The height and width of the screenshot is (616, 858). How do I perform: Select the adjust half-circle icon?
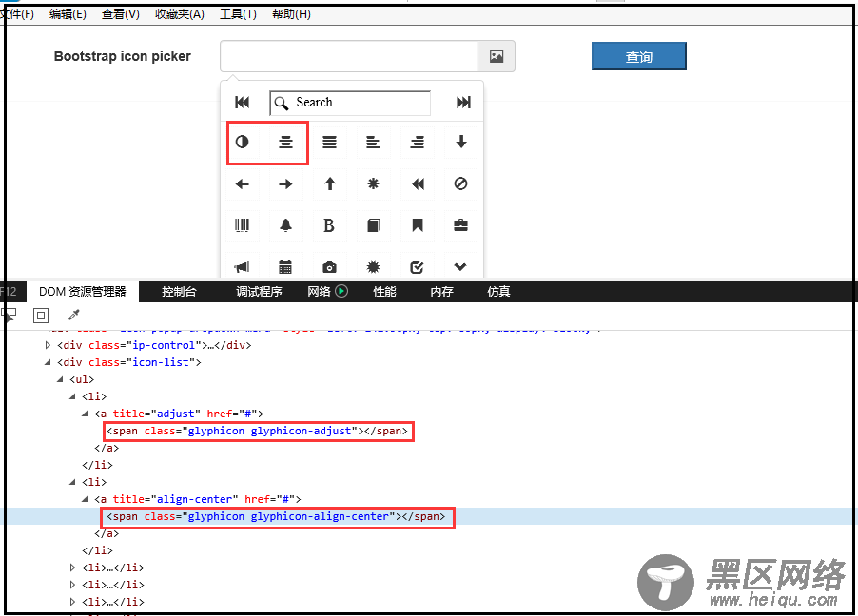coord(242,143)
